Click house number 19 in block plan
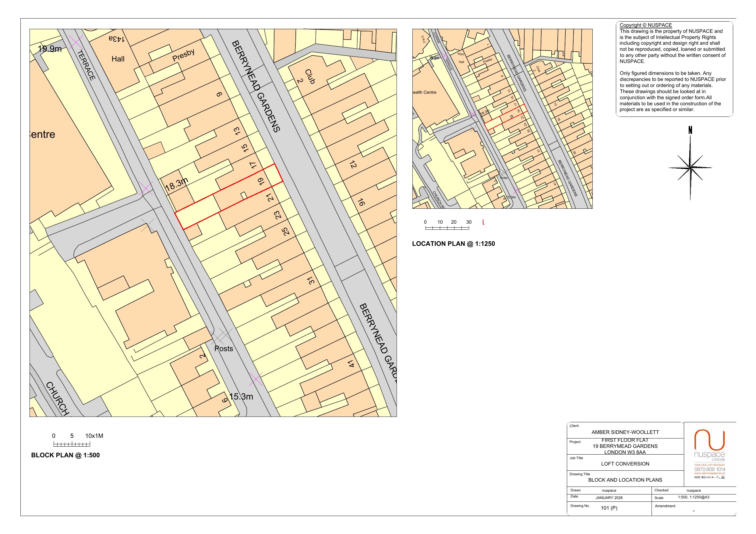 coord(261,181)
